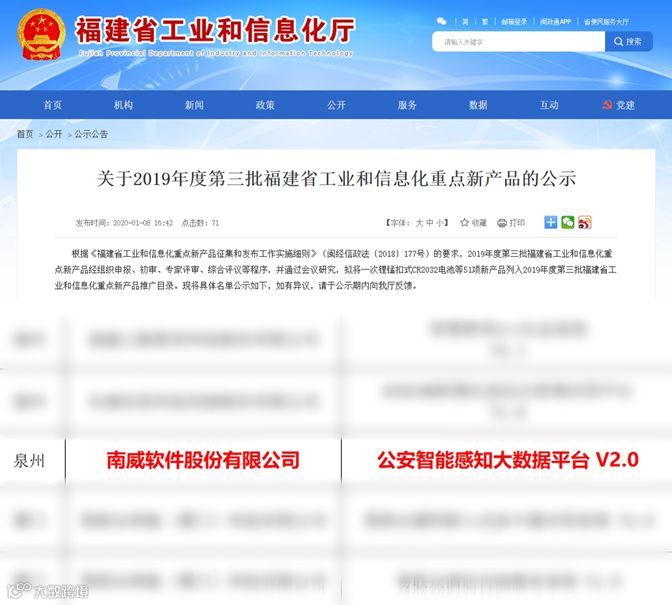Image resolution: width=672 pixels, height=605 pixels.
Task: Switch to Traditional Chinese (繁)
Action: (485, 22)
